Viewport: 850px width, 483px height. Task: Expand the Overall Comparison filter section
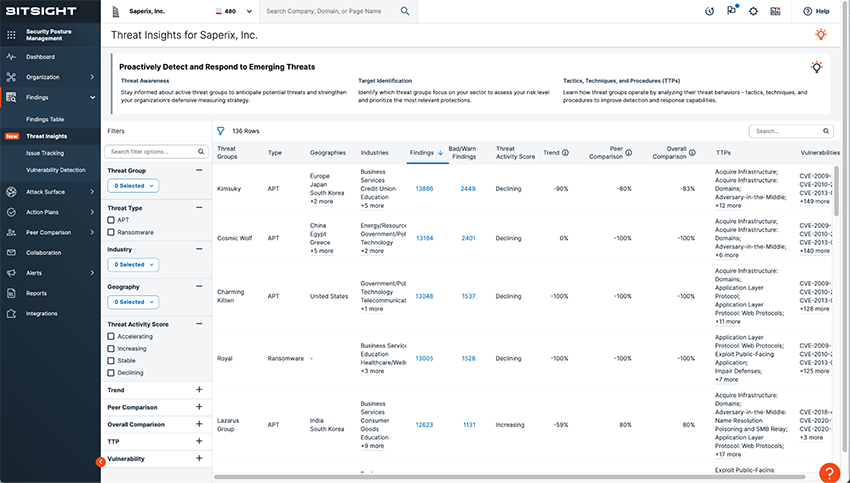199,424
